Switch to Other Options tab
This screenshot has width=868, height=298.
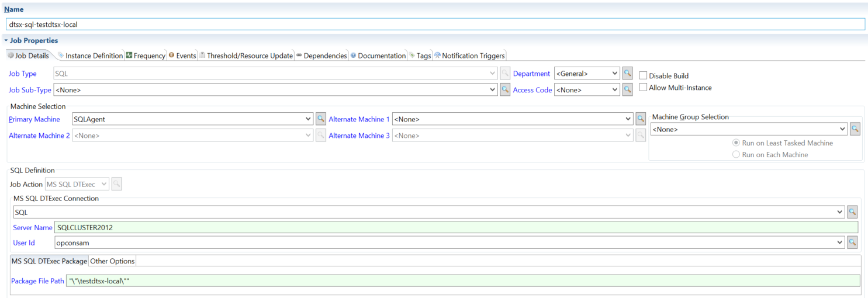112,261
